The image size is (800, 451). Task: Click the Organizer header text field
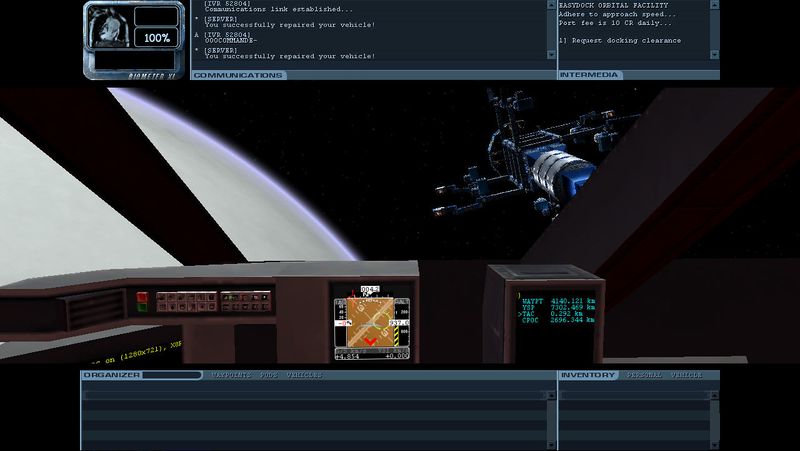pos(172,375)
